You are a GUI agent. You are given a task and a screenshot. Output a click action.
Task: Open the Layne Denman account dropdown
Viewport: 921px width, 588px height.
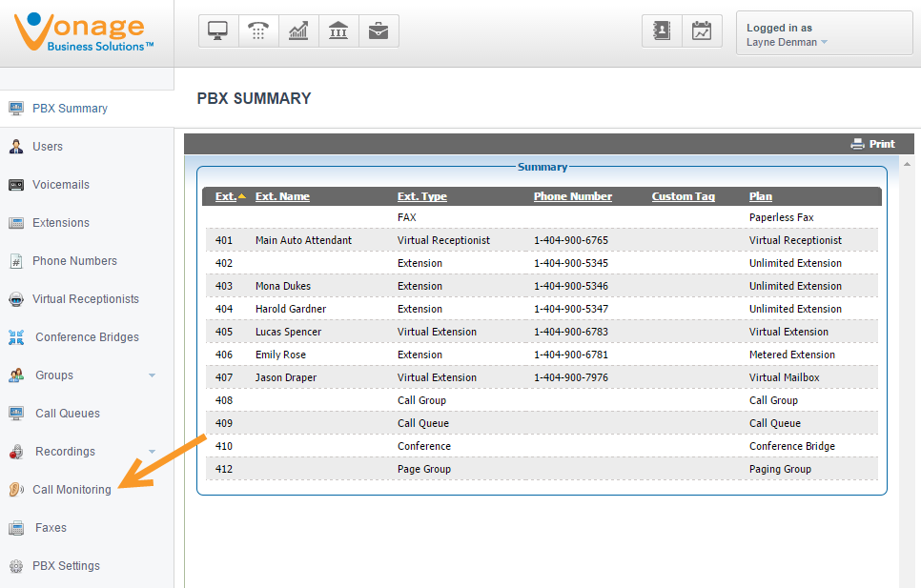point(788,42)
